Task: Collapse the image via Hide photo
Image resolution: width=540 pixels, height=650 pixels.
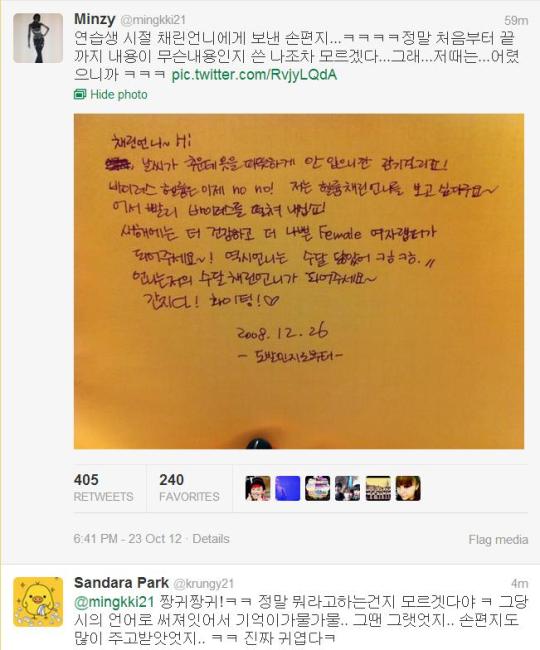Action: [x=119, y=95]
